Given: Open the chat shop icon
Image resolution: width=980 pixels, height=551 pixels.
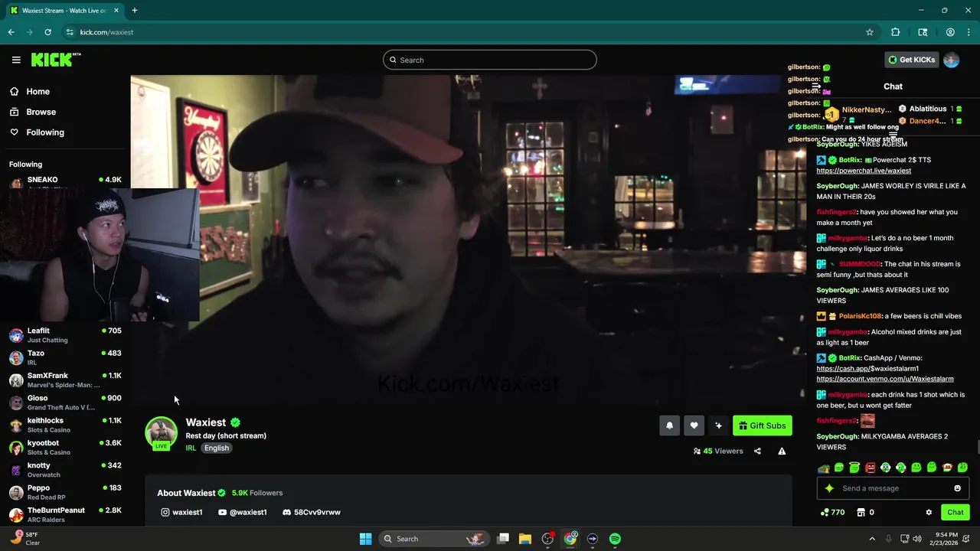Looking at the screenshot, I should [x=861, y=513].
